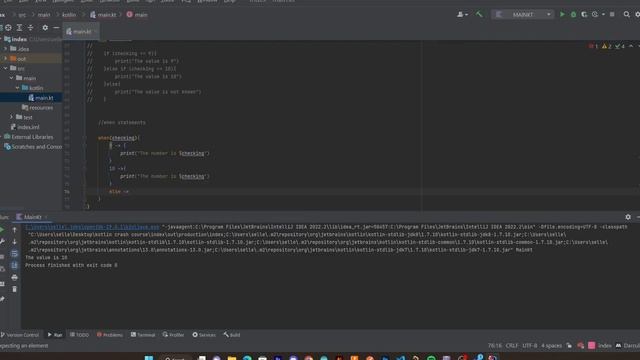Screen dimensions: 640x360
Task: Select opened file locate target icon in Project panel
Action: [8, 28]
